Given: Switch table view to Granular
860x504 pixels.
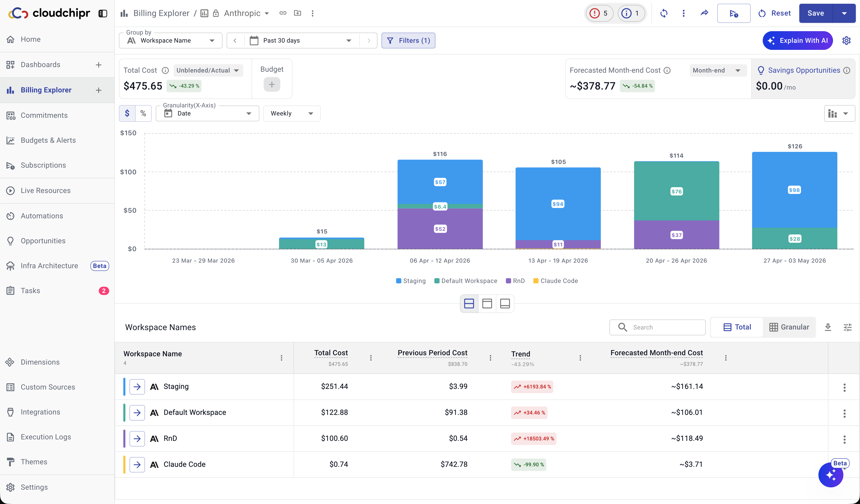Looking at the screenshot, I should 789,327.
